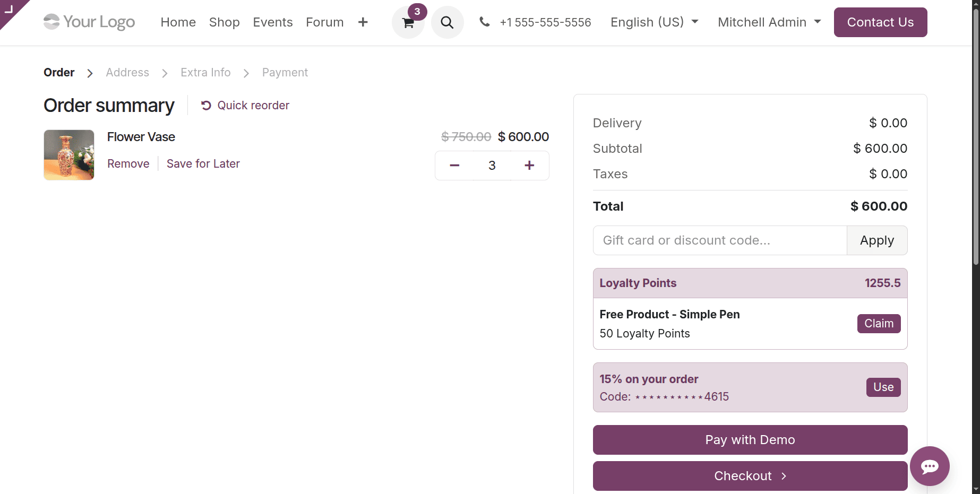Click the Subtotal $ 600.00 amount
The image size is (980, 494).
(x=880, y=149)
